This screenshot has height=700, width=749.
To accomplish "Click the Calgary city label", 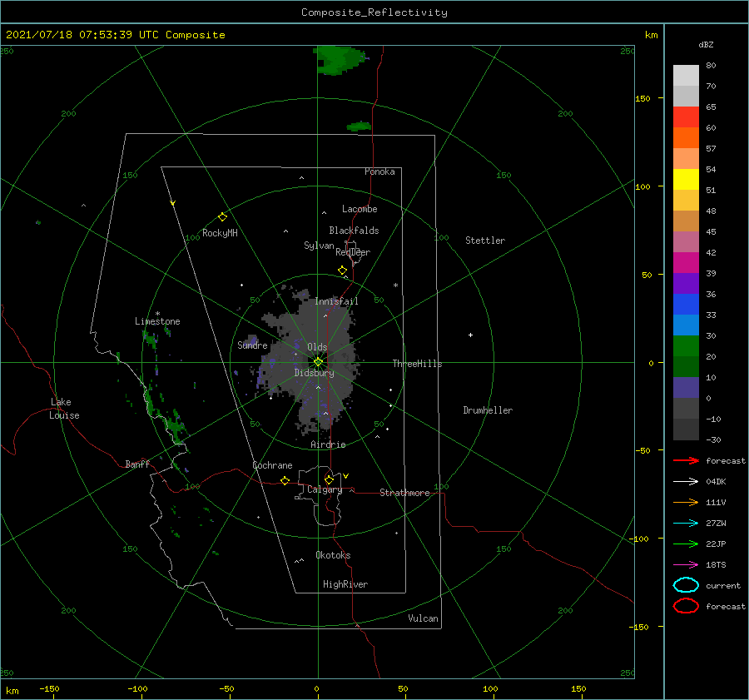I will click(325, 489).
